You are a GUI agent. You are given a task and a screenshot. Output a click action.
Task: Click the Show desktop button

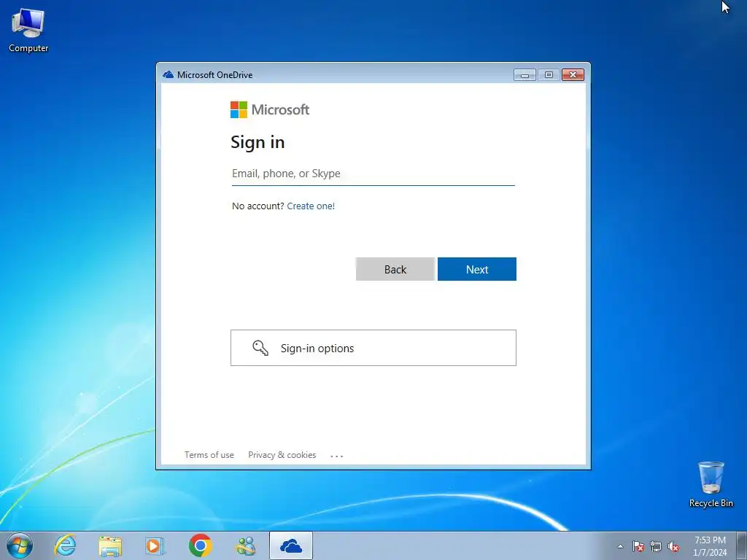coord(742,545)
